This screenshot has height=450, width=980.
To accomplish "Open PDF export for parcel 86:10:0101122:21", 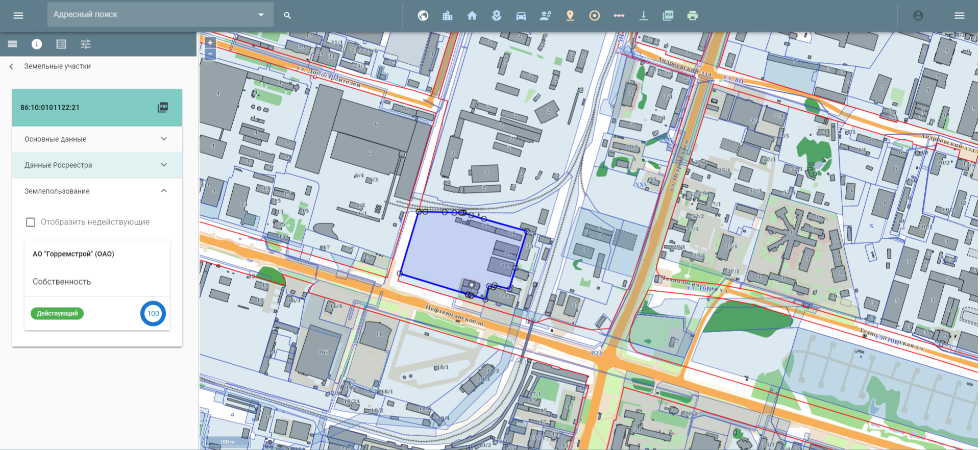I will click(x=163, y=107).
